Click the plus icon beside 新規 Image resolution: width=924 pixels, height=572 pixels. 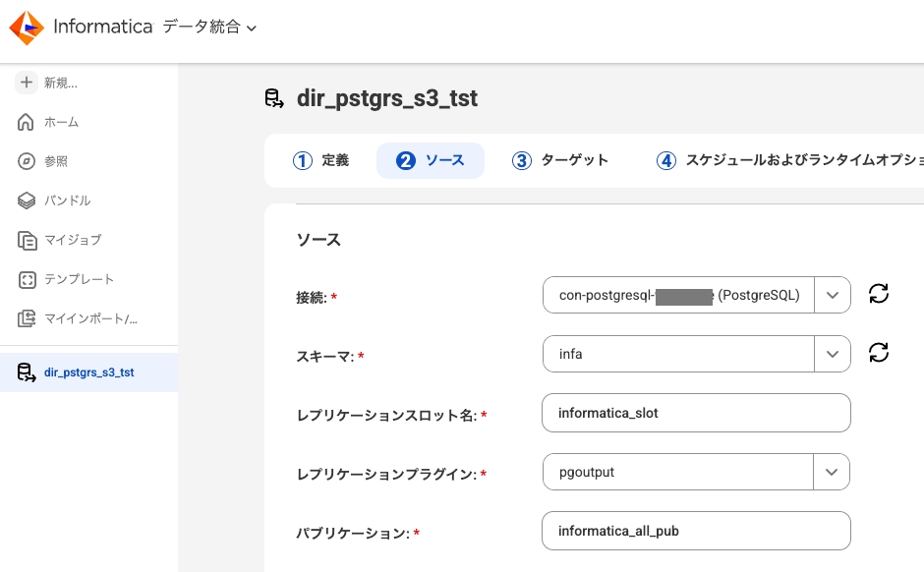point(26,83)
